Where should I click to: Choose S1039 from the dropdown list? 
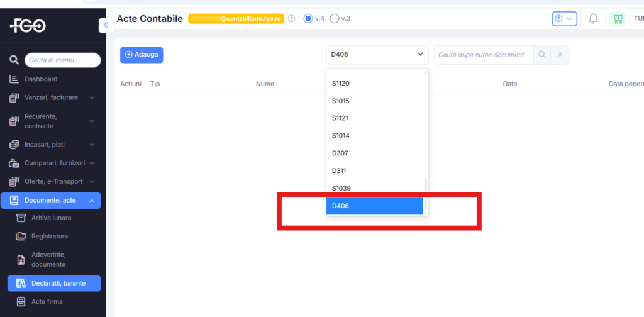coord(341,188)
